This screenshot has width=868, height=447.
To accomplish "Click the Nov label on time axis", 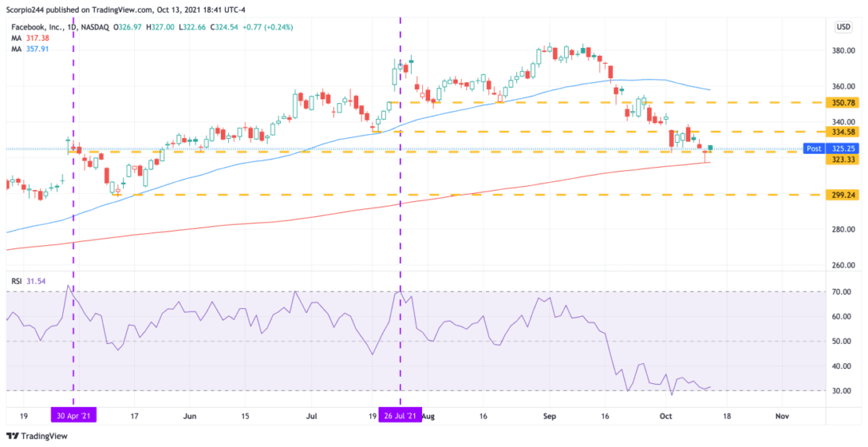I will (x=782, y=415).
